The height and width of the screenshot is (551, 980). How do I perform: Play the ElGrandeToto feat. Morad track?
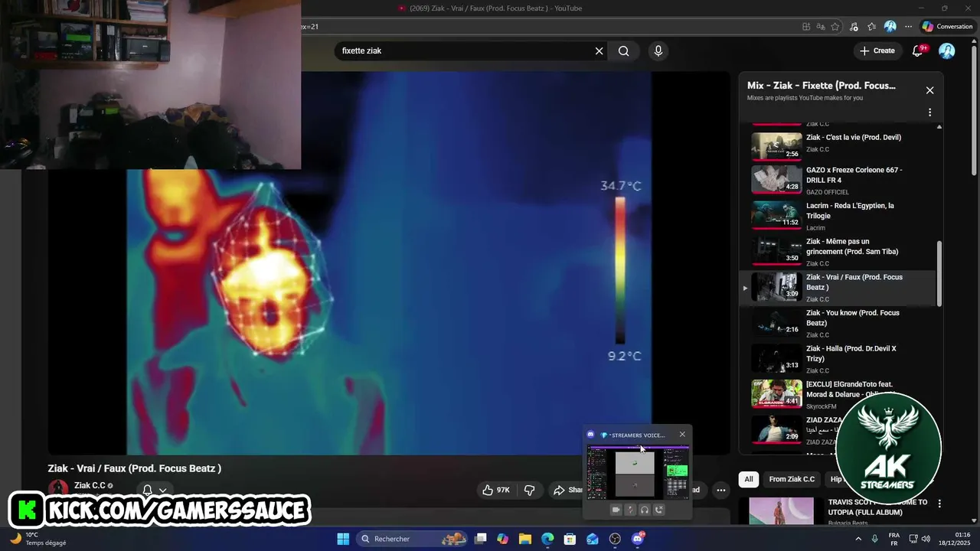tap(839, 394)
